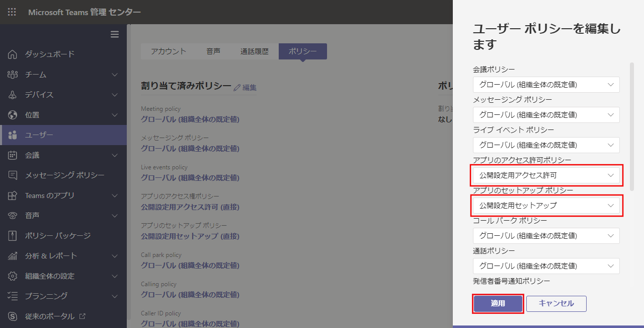This screenshot has width=644, height=328.
Task: Expand the 会議 sidebar section
Action: click(x=115, y=155)
